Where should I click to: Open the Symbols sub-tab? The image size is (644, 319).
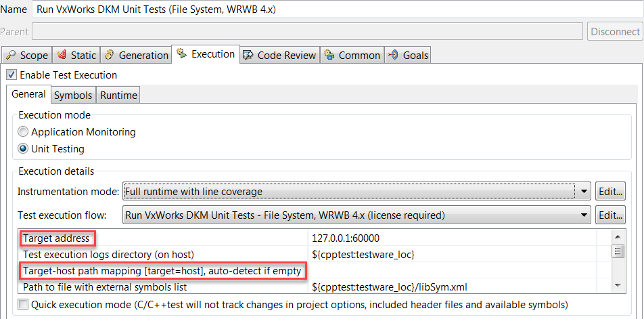[x=73, y=95]
